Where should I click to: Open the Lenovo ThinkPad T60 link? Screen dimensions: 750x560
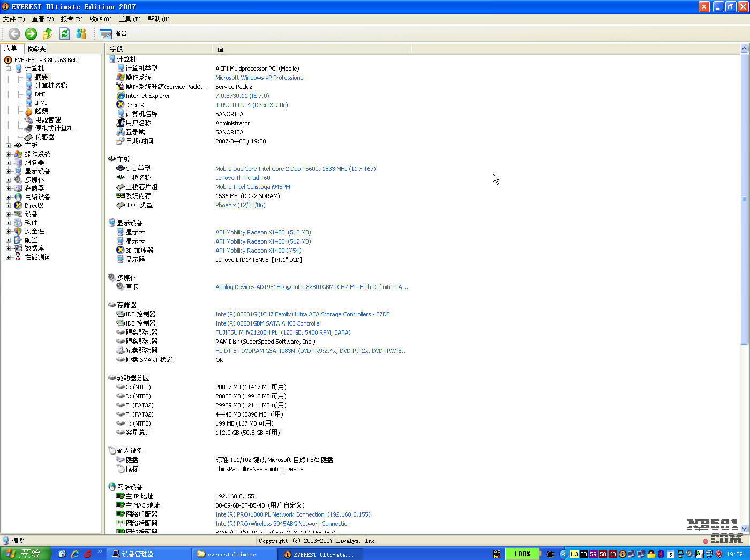(x=243, y=178)
